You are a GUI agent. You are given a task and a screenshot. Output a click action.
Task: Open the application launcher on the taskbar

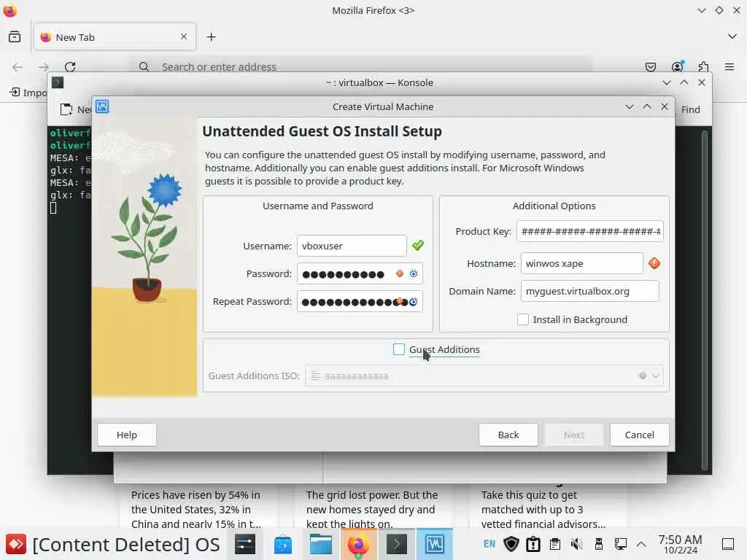tap(16, 544)
